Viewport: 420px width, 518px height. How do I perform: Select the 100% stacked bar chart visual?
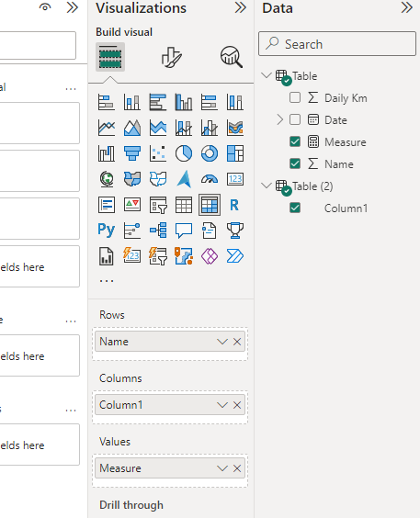pyautogui.click(x=210, y=102)
